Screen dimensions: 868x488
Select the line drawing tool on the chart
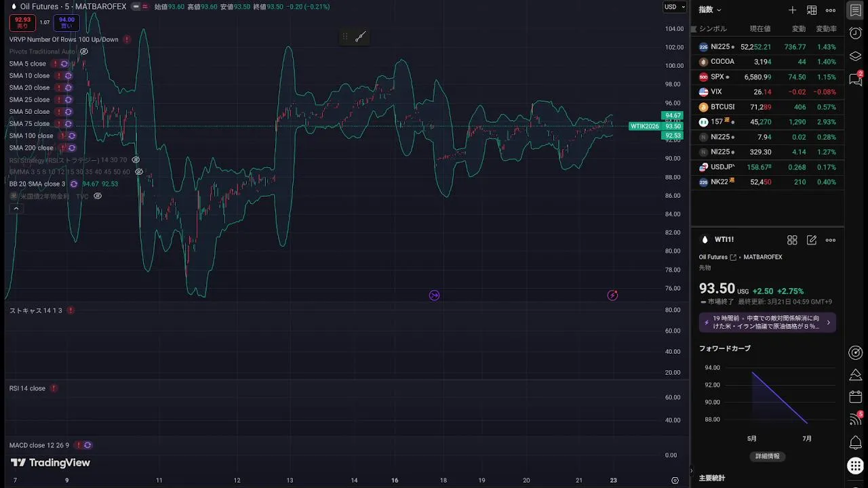click(360, 37)
